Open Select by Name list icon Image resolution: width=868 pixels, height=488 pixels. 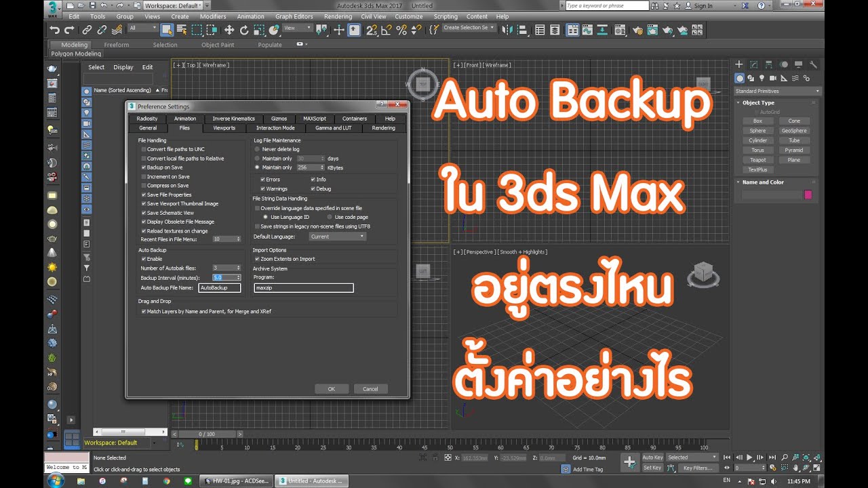pyautogui.click(x=182, y=30)
